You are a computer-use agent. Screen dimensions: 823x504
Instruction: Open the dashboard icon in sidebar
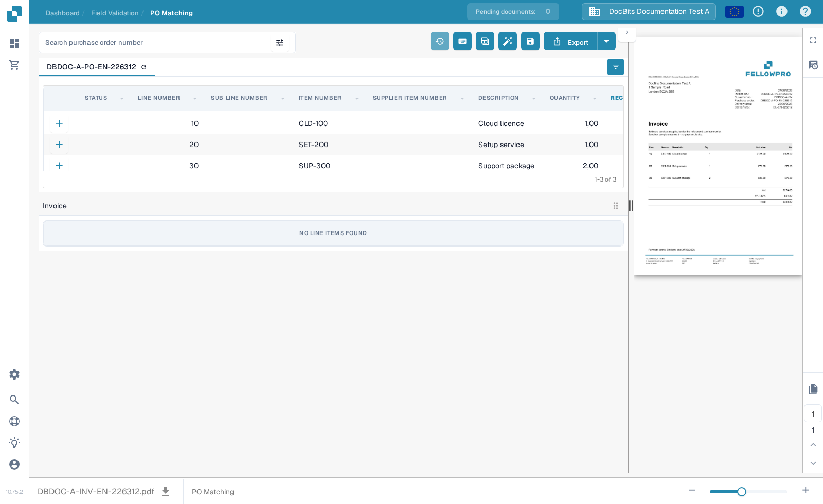pos(14,43)
